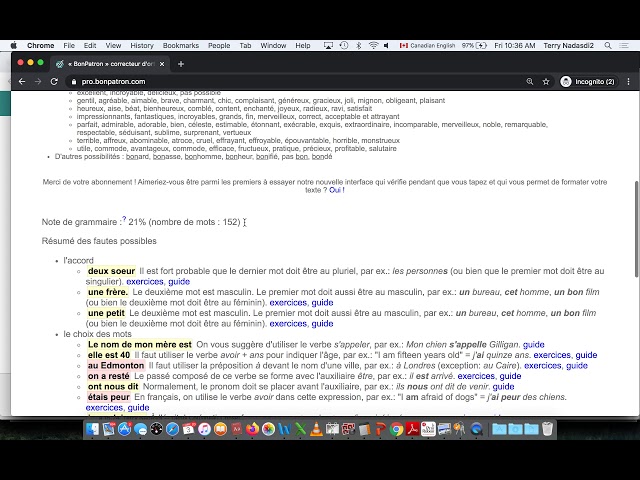Open a new tab with plus button
This screenshot has height=480, width=640.
181,63
